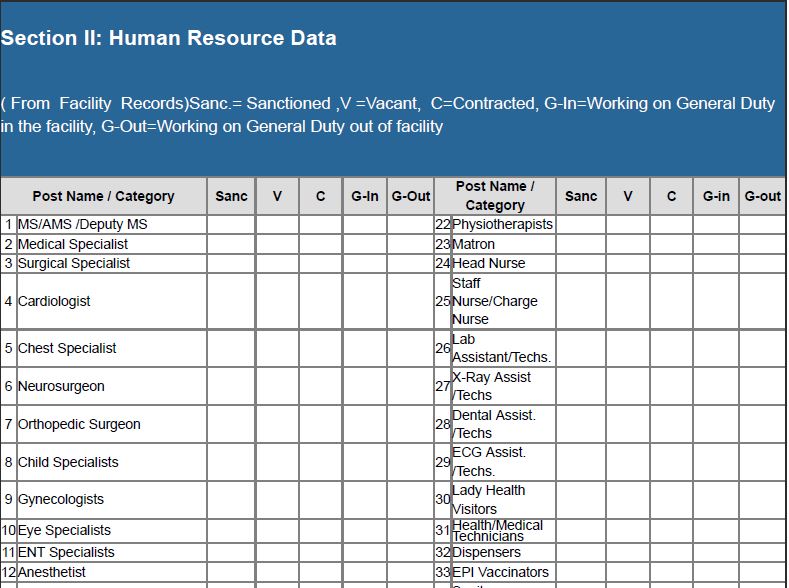This screenshot has width=789, height=588.
Task: Select the V cell for Chest Specialist
Action: (x=277, y=348)
